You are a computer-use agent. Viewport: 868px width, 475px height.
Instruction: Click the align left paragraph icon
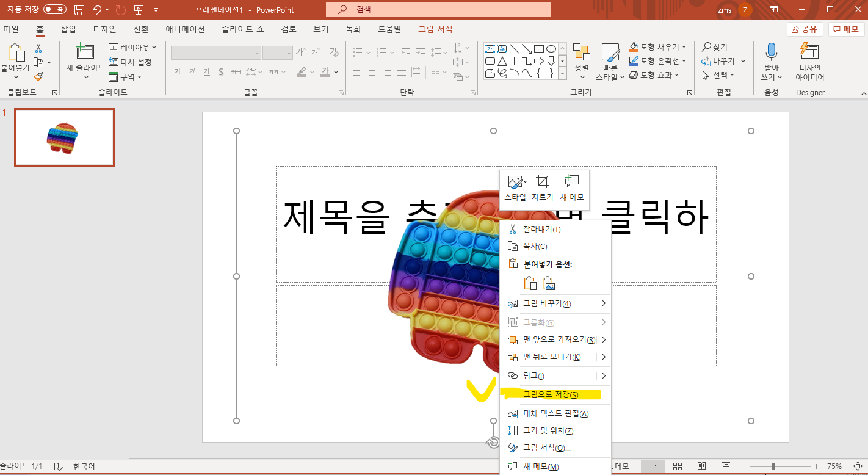(x=358, y=72)
